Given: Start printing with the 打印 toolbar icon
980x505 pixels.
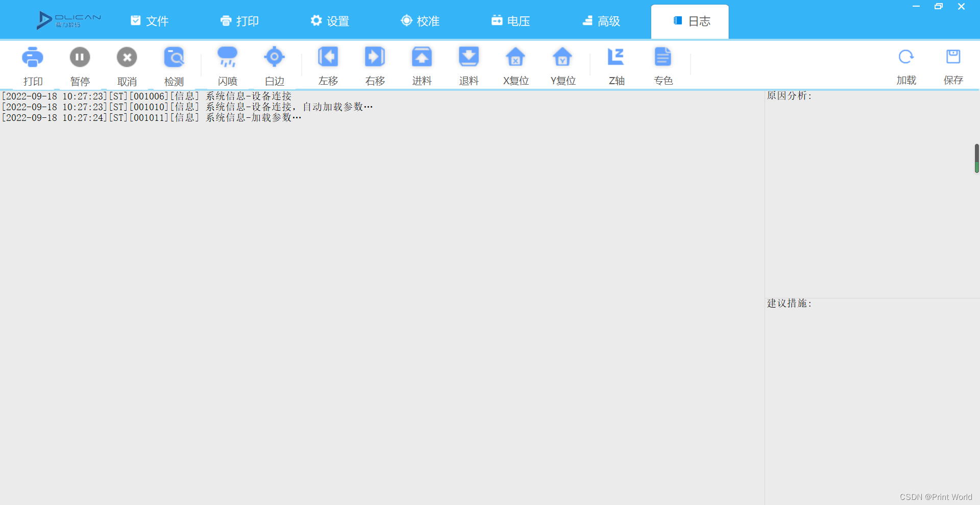Looking at the screenshot, I should click(33, 65).
